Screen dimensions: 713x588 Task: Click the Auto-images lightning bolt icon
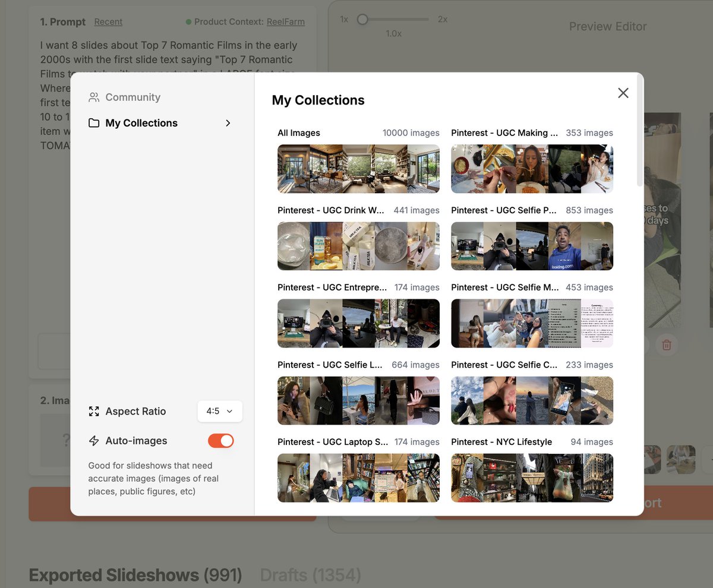click(94, 441)
